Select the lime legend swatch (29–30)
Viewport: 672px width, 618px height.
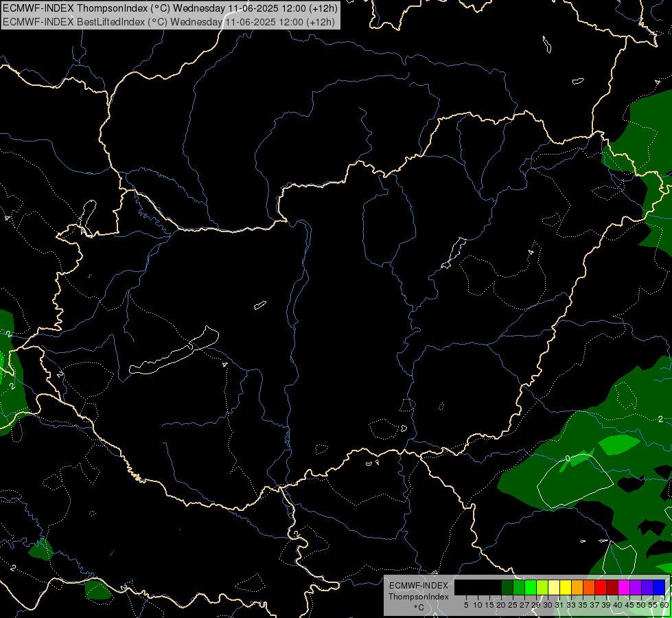click(x=542, y=587)
